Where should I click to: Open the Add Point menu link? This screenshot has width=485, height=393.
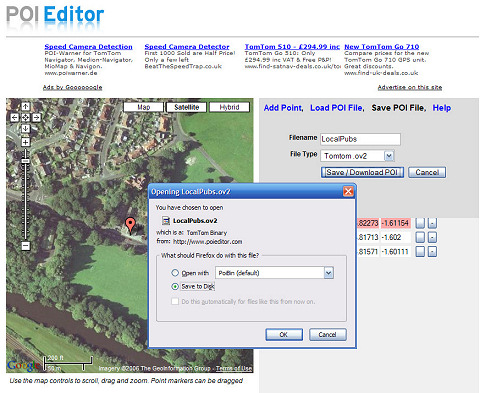coord(283,108)
